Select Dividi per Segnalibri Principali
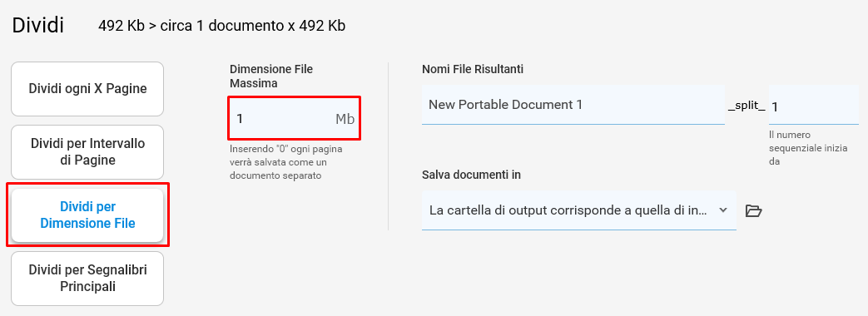Viewport: 868px width, 316px height. click(87, 279)
